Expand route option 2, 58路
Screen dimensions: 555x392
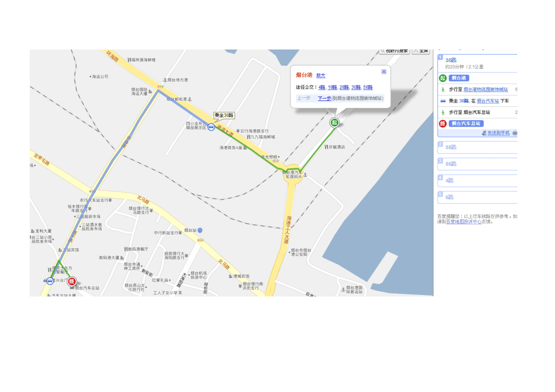[x=451, y=147]
